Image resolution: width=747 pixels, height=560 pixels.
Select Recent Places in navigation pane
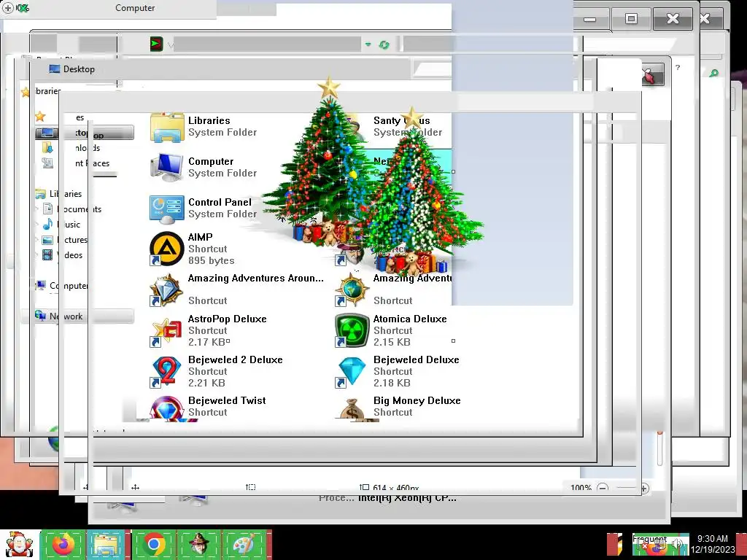pos(76,163)
